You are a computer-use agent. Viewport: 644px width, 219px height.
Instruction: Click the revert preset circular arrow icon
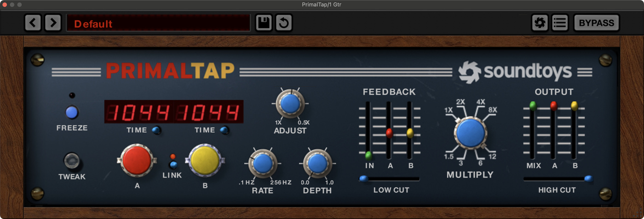(x=284, y=23)
